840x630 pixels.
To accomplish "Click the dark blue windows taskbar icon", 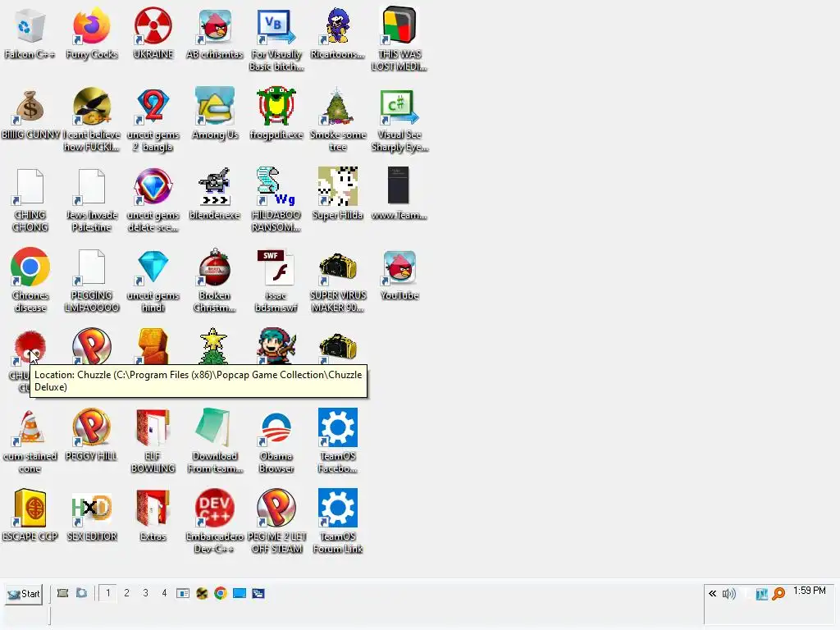I will pyautogui.click(x=258, y=594).
